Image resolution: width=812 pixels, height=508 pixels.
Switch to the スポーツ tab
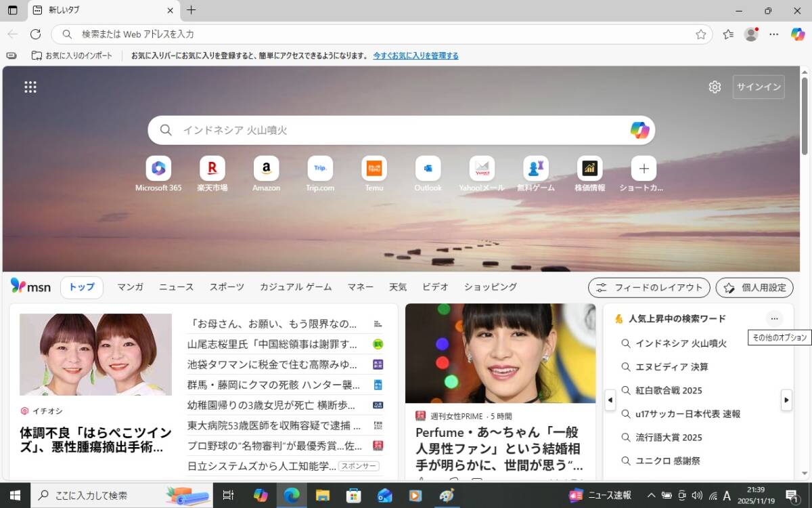point(227,287)
